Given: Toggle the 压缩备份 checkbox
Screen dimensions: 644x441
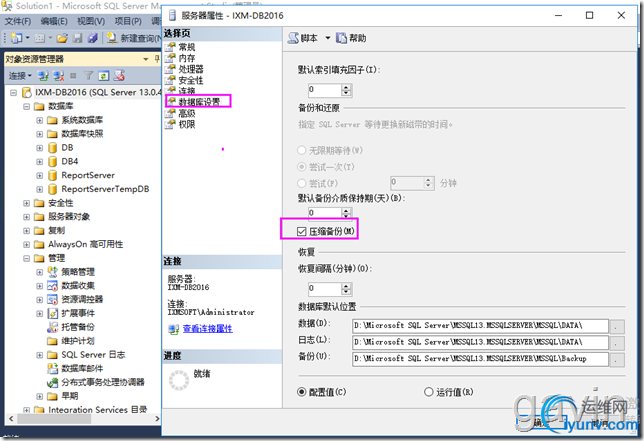Looking at the screenshot, I should (301, 232).
